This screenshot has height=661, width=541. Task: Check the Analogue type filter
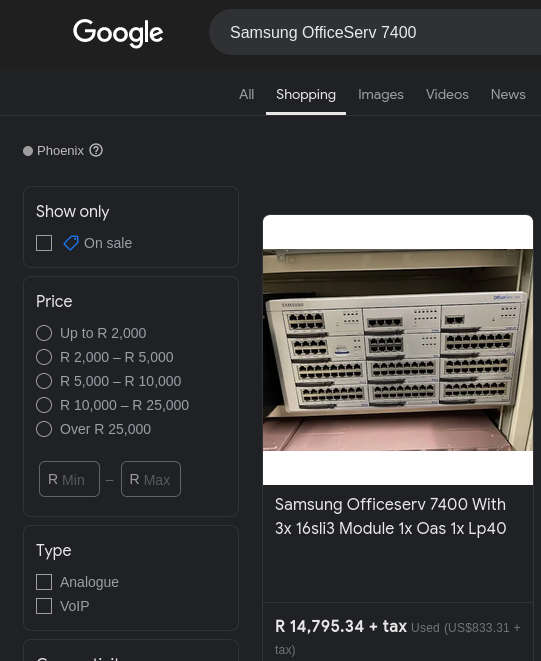click(x=44, y=582)
